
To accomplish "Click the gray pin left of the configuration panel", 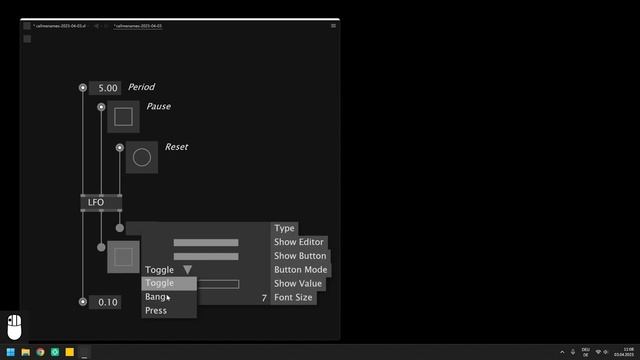I will tap(120, 228).
